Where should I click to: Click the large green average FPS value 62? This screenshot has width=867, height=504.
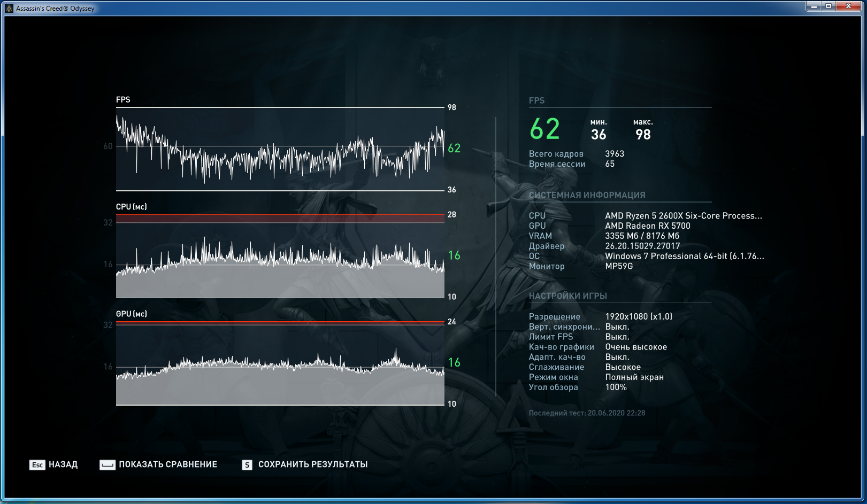544,129
